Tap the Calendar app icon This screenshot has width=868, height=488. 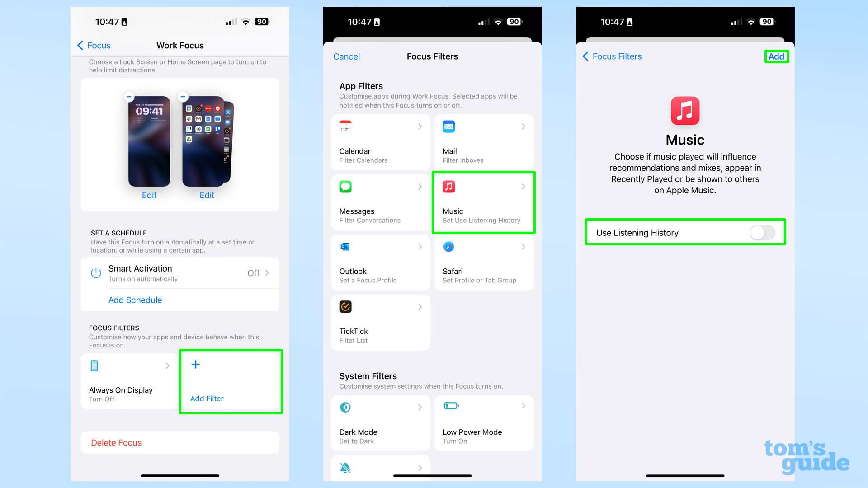345,126
